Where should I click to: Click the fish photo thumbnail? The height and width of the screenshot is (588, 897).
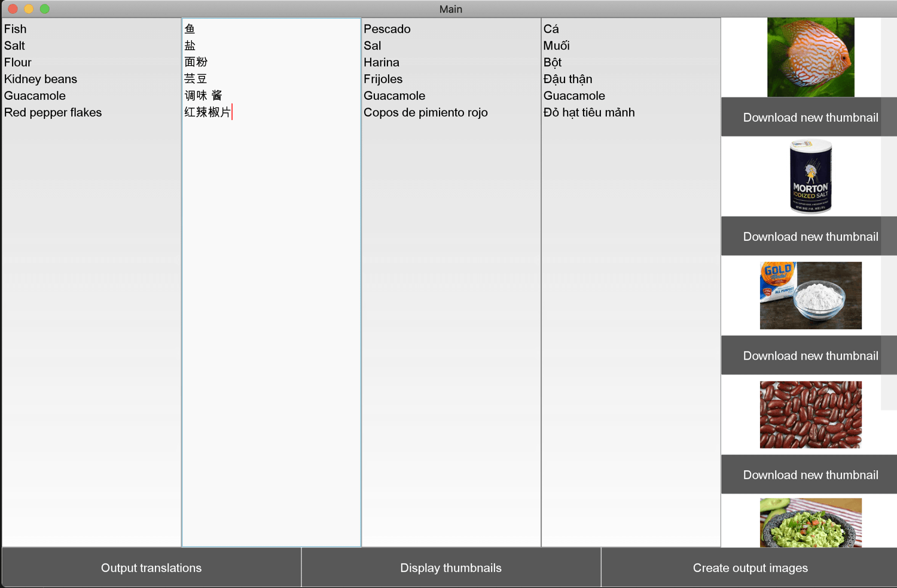(x=810, y=57)
